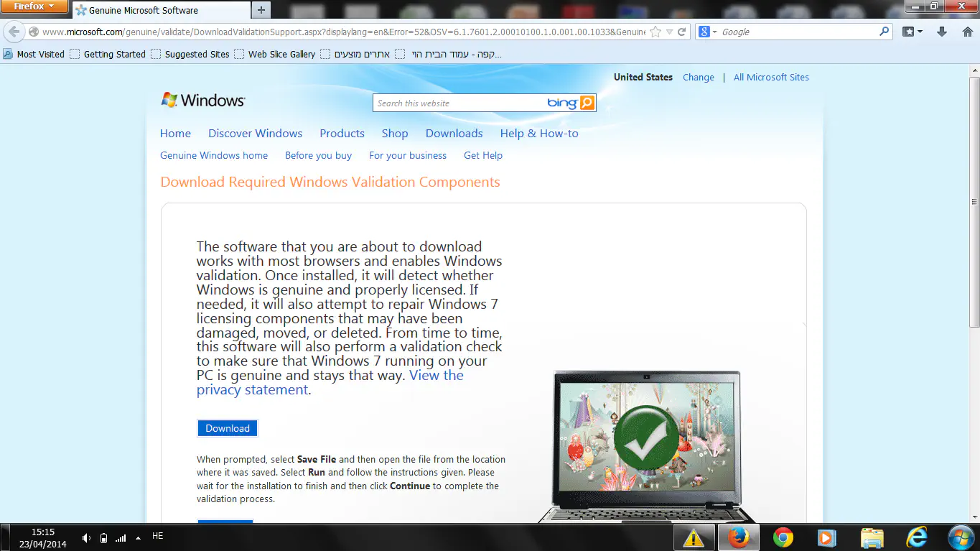Expand the Google search engine selector
980x551 pixels.
pos(708,32)
